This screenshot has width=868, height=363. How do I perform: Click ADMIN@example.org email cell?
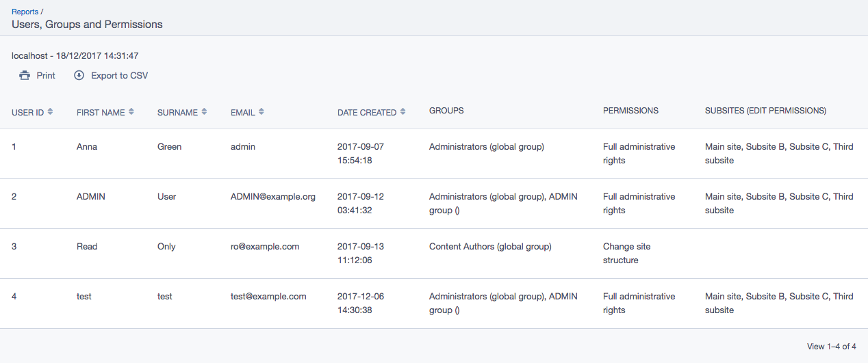tap(272, 197)
